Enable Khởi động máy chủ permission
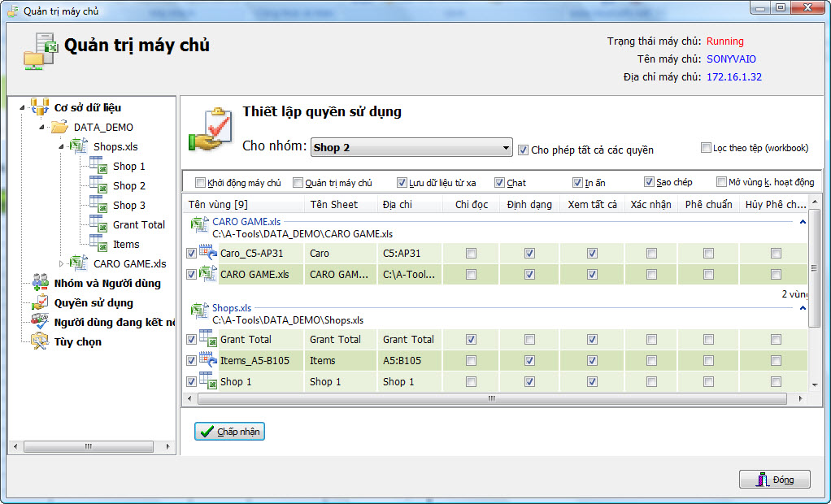The height and width of the screenshot is (504, 831). 200,183
